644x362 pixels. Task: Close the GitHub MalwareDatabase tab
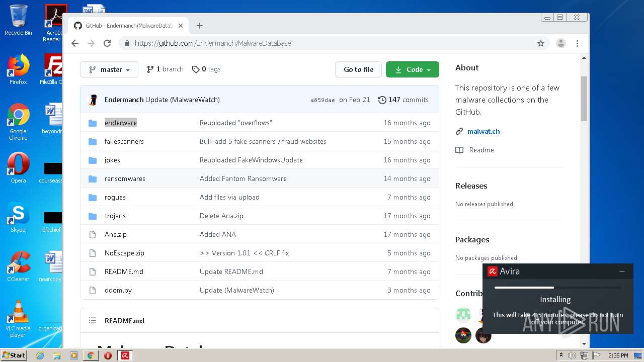point(181,26)
